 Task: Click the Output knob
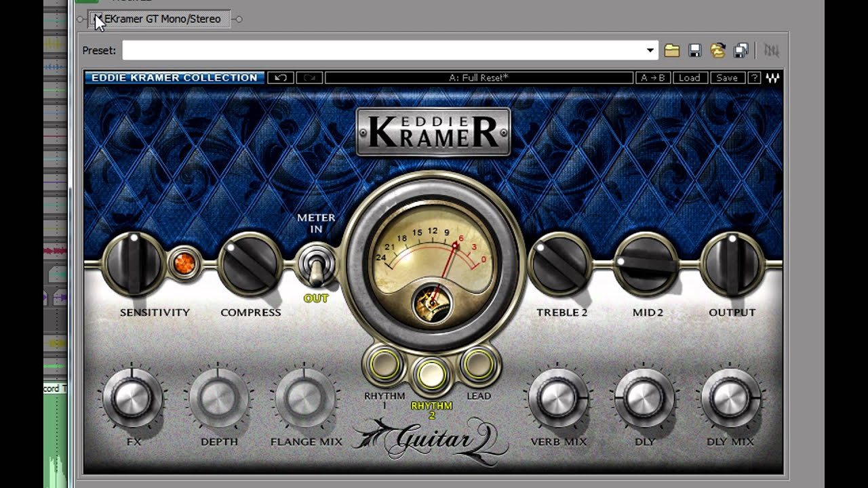coord(732,263)
